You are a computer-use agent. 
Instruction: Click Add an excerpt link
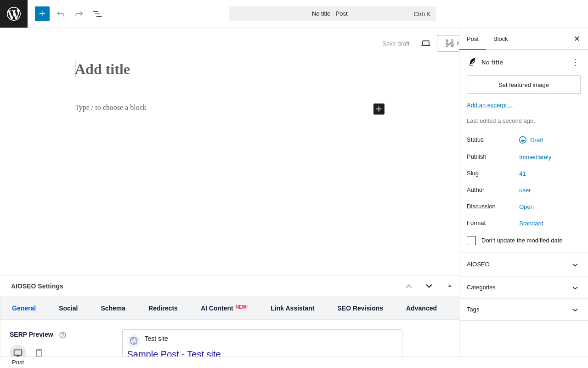(490, 105)
